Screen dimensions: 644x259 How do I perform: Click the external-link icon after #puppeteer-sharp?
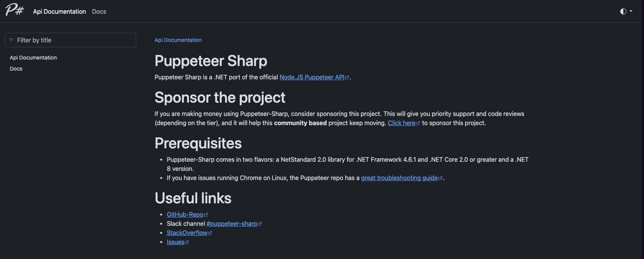(260, 223)
